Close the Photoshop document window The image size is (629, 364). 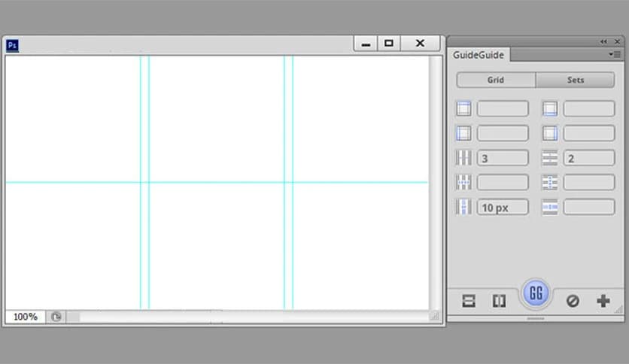pyautogui.click(x=420, y=44)
